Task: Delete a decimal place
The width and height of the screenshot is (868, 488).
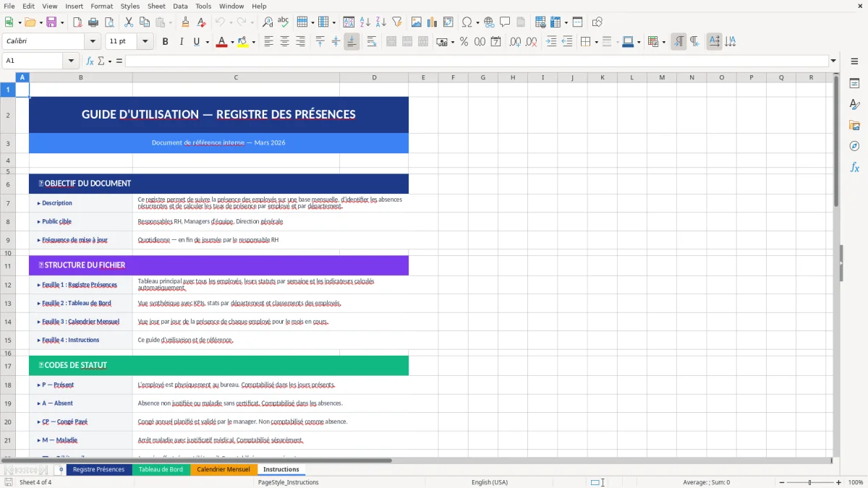Action: coord(531,42)
